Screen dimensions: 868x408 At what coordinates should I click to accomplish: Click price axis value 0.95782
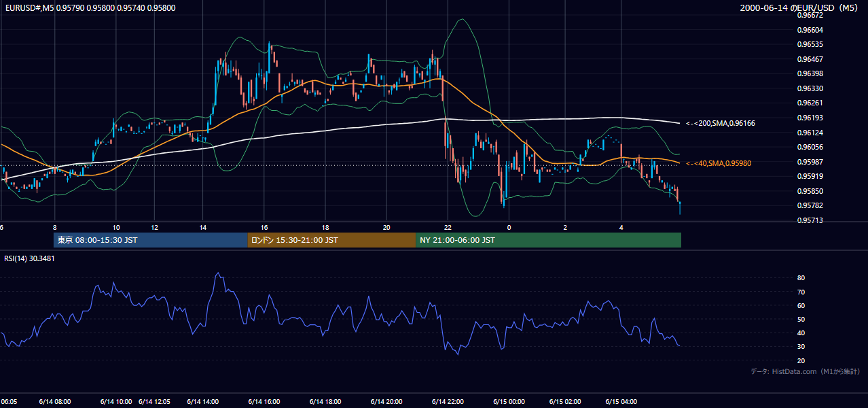pyautogui.click(x=810, y=205)
